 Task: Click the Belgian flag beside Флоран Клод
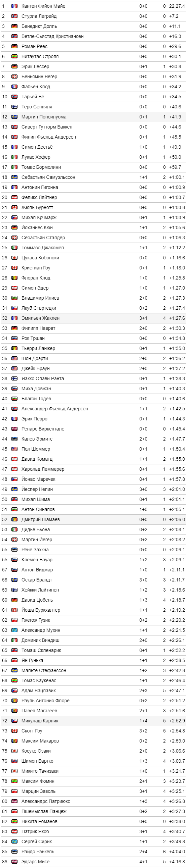pos(14,278)
